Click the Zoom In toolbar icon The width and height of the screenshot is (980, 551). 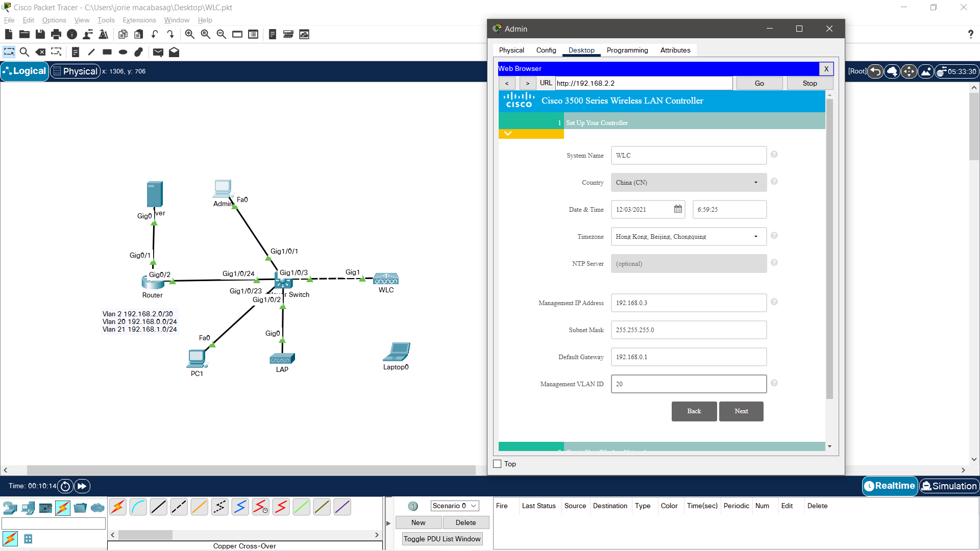click(x=189, y=34)
